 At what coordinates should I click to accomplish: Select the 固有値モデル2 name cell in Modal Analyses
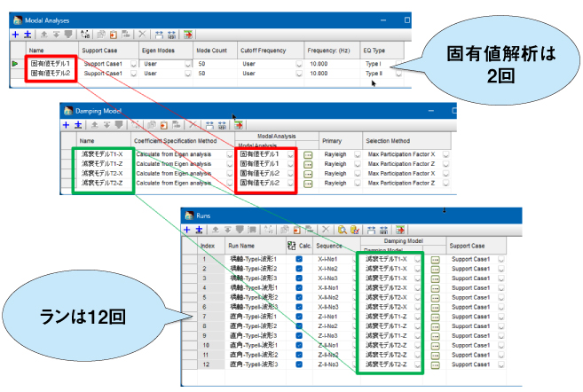pos(51,74)
